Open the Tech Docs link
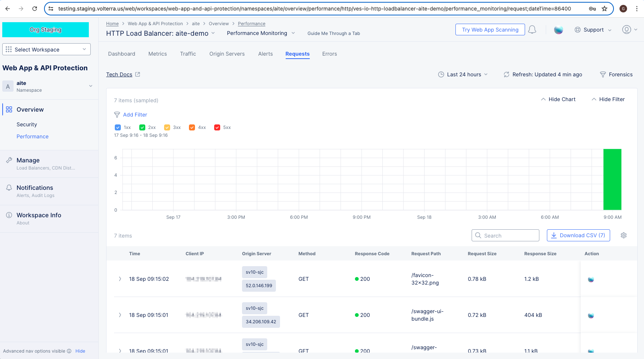Image resolution: width=644 pixels, height=359 pixels. pos(120,74)
